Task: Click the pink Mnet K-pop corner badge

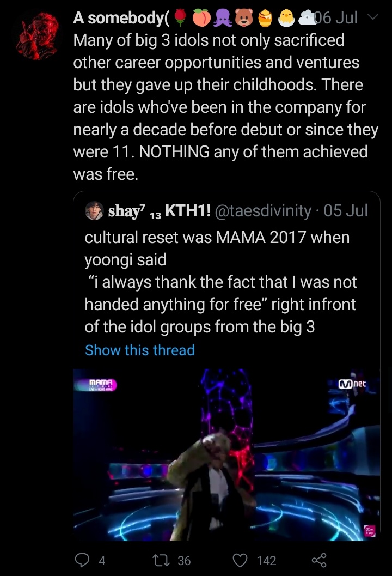Action: (x=370, y=530)
